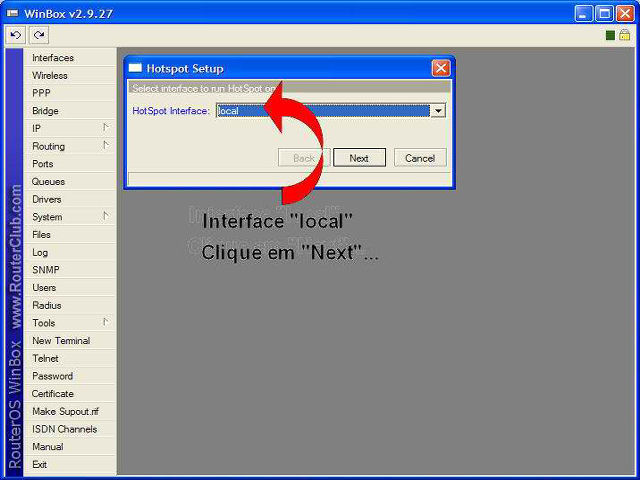Click the Next button
Screen dimensions: 640x480
click(359, 158)
